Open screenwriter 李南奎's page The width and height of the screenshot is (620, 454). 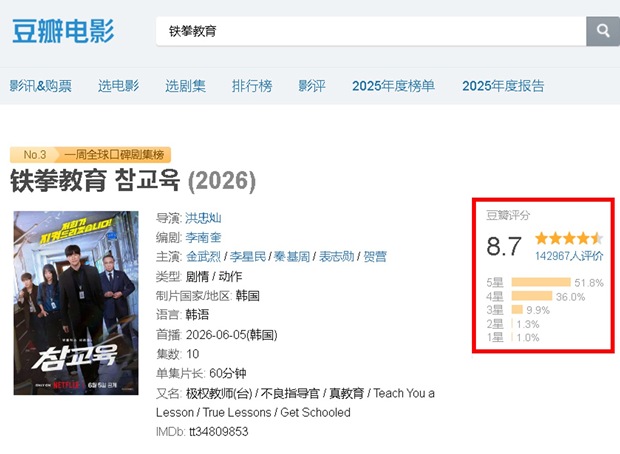[x=203, y=238]
